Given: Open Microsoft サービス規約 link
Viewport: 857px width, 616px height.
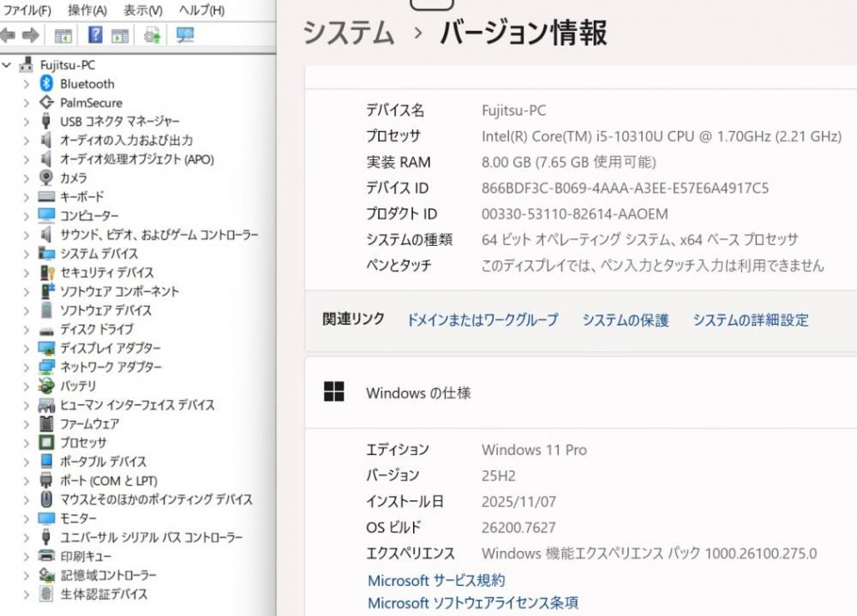Looking at the screenshot, I should click(x=436, y=581).
